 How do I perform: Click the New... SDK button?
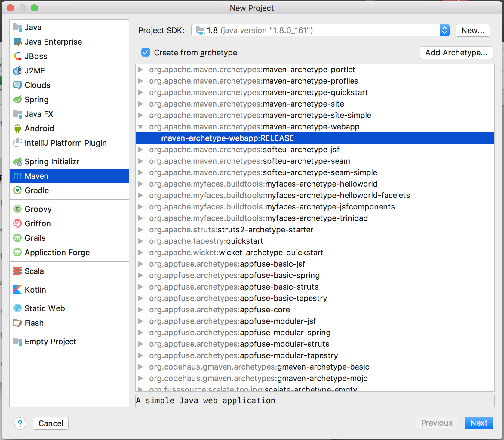pos(473,30)
